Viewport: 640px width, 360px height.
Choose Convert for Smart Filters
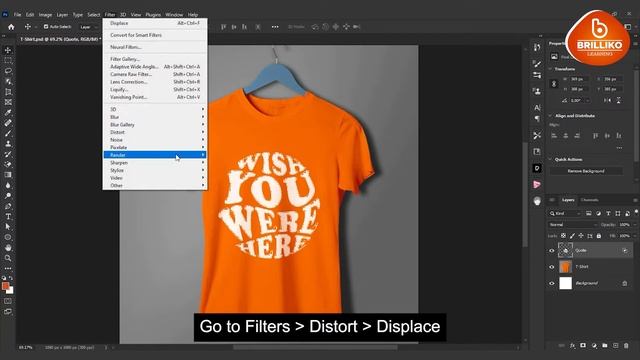[155, 35]
